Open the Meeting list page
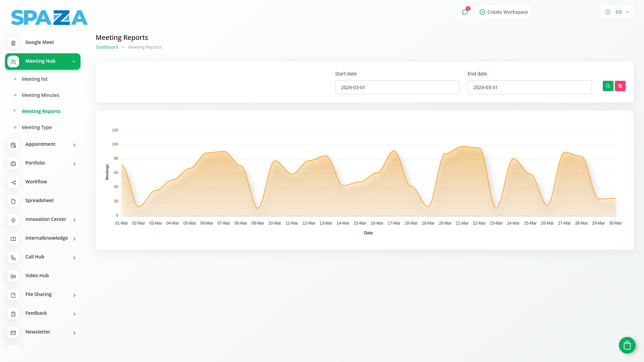644x362 pixels. click(x=35, y=79)
